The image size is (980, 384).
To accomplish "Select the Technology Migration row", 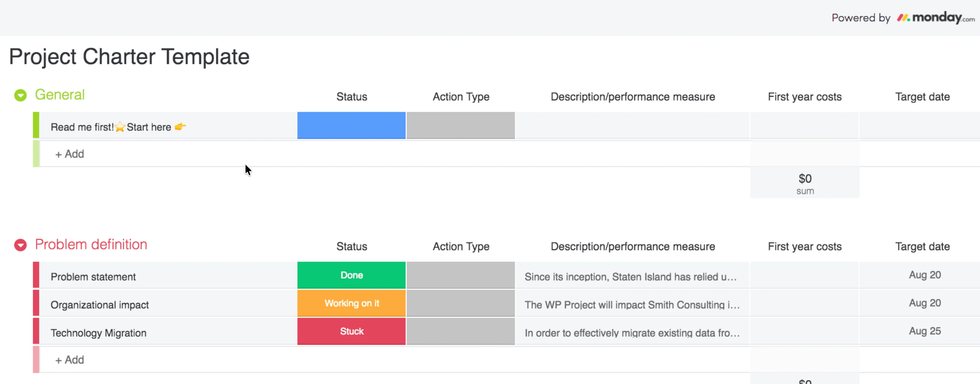I will point(98,333).
